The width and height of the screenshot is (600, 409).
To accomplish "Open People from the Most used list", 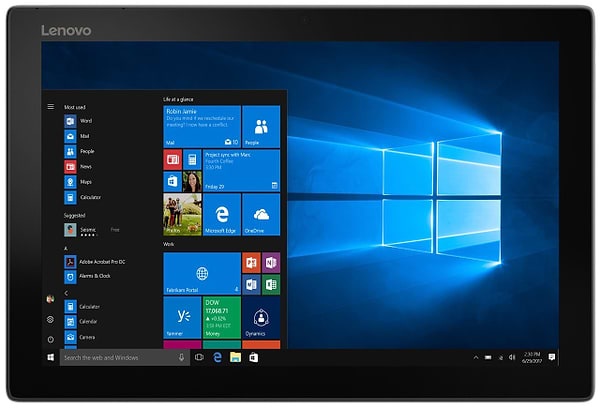I will coord(79,152).
